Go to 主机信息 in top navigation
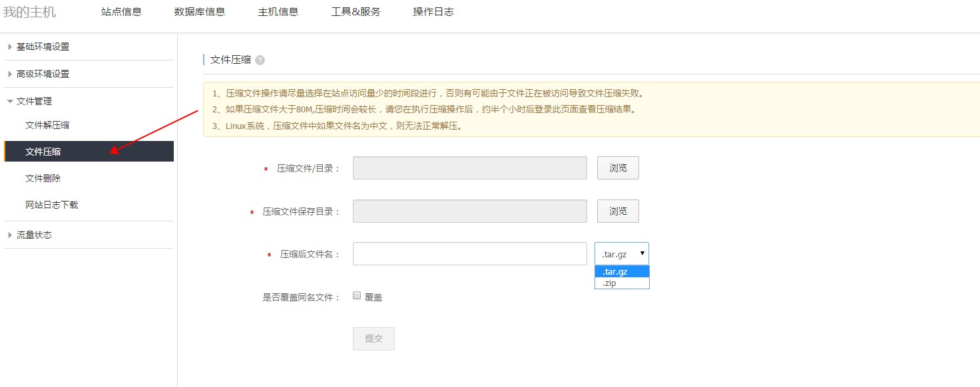The image size is (980, 387). pyautogui.click(x=278, y=12)
